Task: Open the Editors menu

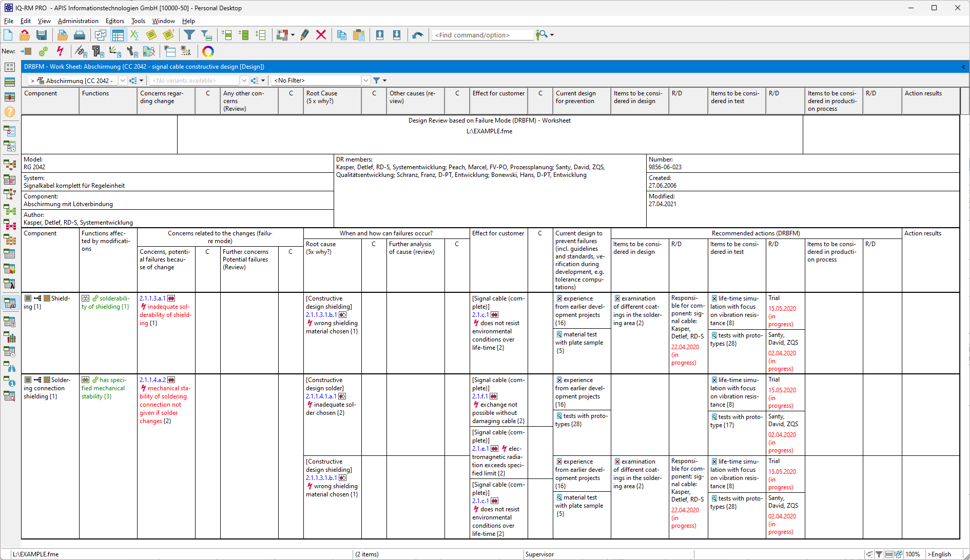Action: coord(115,21)
